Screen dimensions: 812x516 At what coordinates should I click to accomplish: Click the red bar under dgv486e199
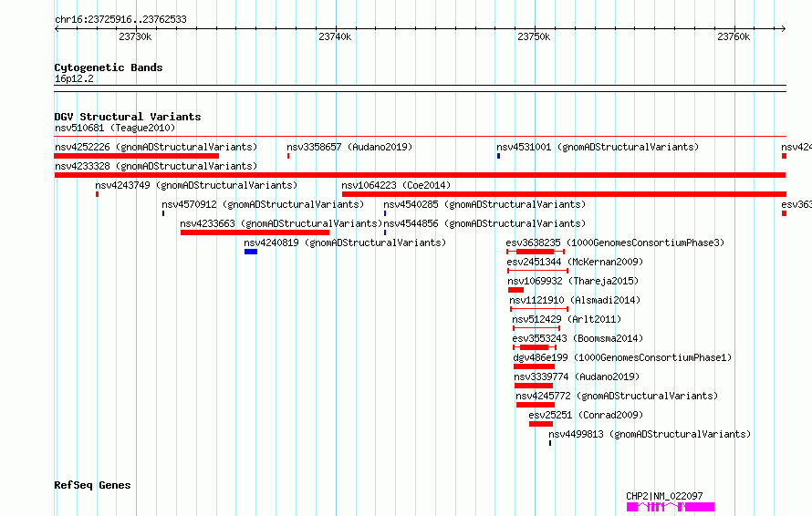click(534, 366)
